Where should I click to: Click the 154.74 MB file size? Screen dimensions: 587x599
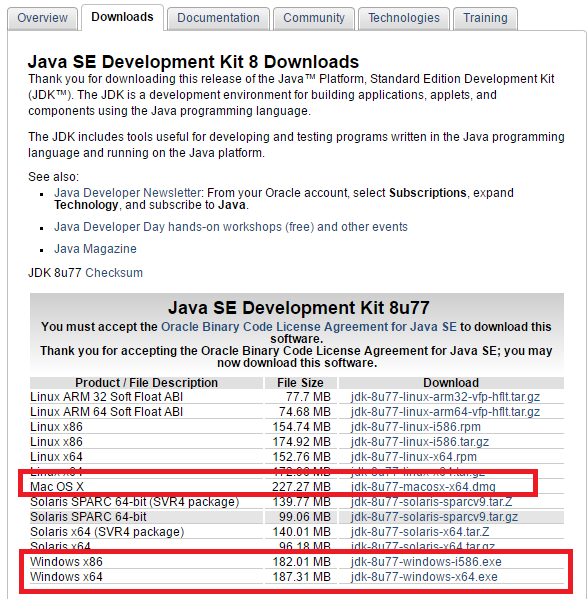pos(301,427)
